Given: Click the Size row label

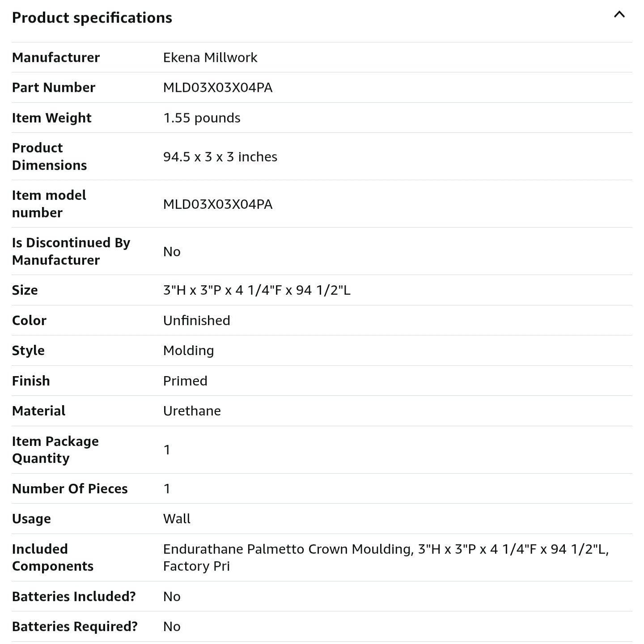Looking at the screenshot, I should pos(25,290).
